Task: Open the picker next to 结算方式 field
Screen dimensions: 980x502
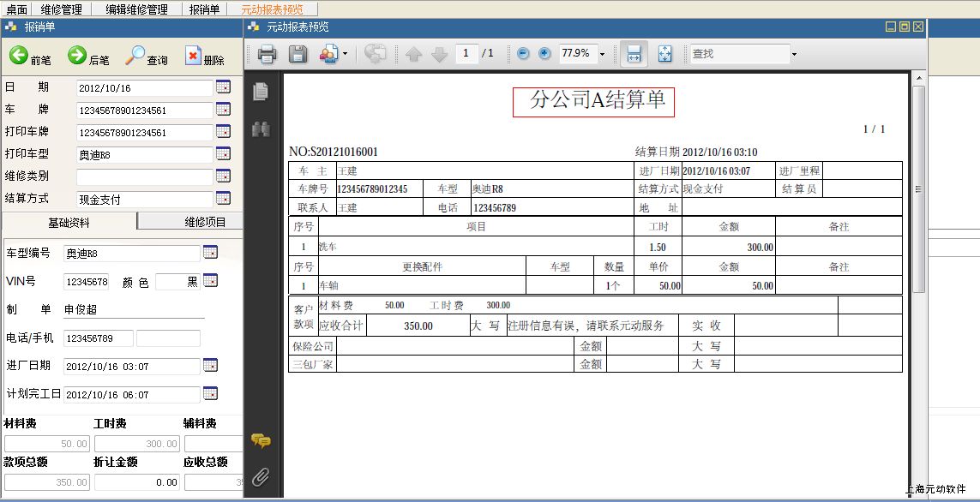Action: 223,199
